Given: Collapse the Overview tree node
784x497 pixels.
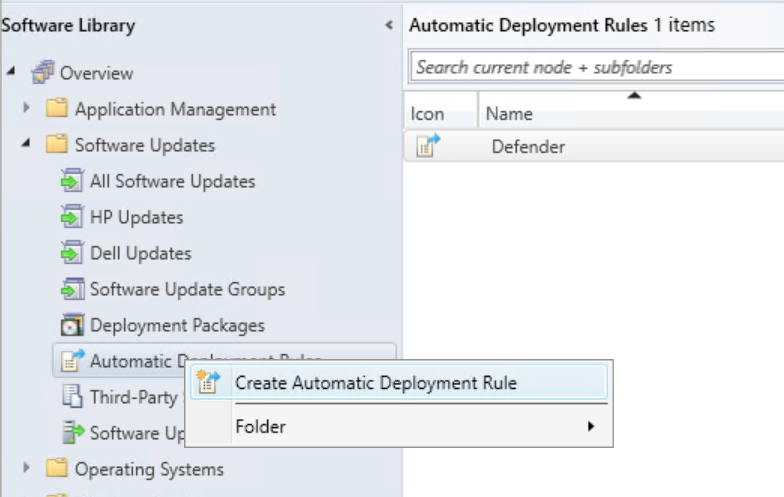Looking at the screenshot, I should click(11, 73).
